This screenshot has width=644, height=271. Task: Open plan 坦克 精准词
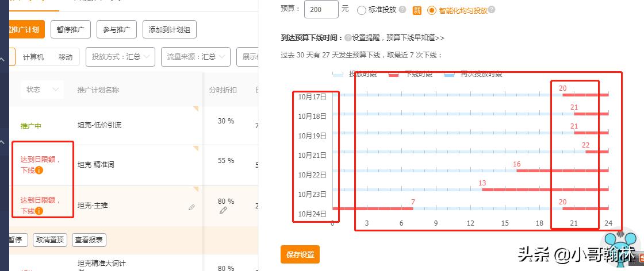coord(95,164)
